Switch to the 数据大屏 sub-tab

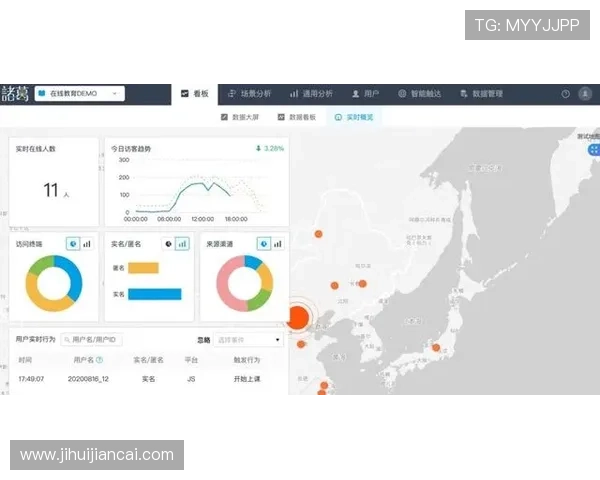(x=240, y=117)
